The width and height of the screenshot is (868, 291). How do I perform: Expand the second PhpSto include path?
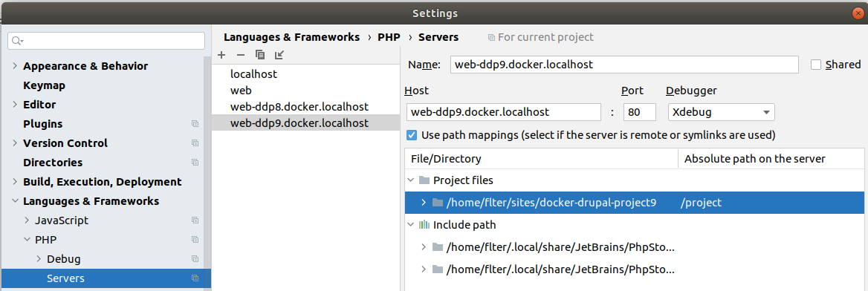pyautogui.click(x=424, y=269)
